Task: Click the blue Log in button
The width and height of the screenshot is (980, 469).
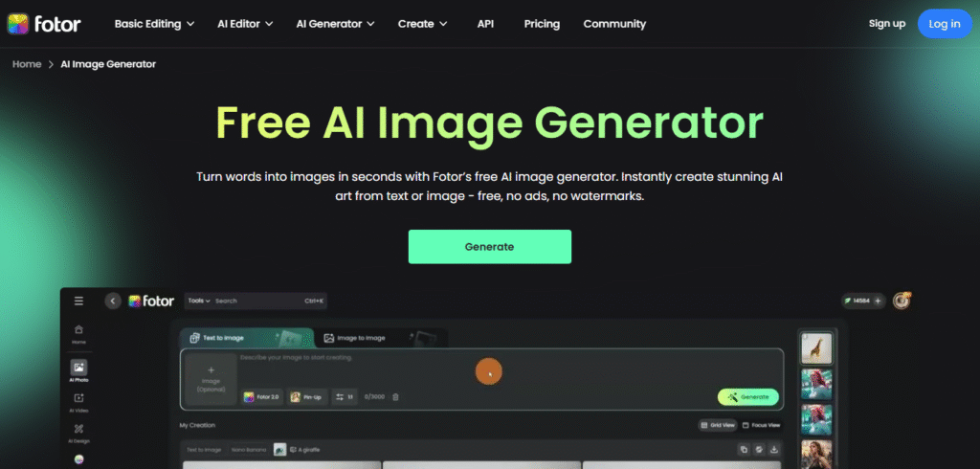Action: [x=945, y=24]
